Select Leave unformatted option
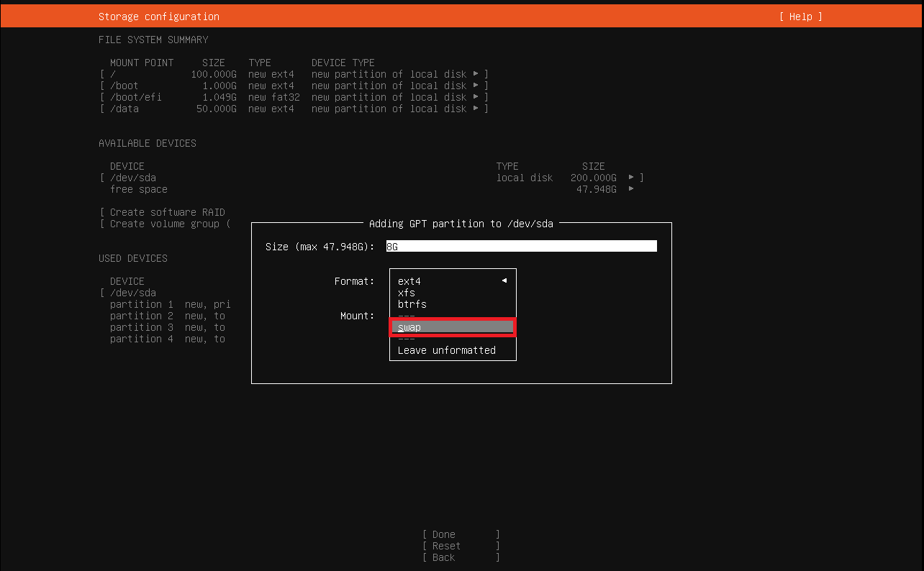924x571 pixels. pyautogui.click(x=447, y=350)
